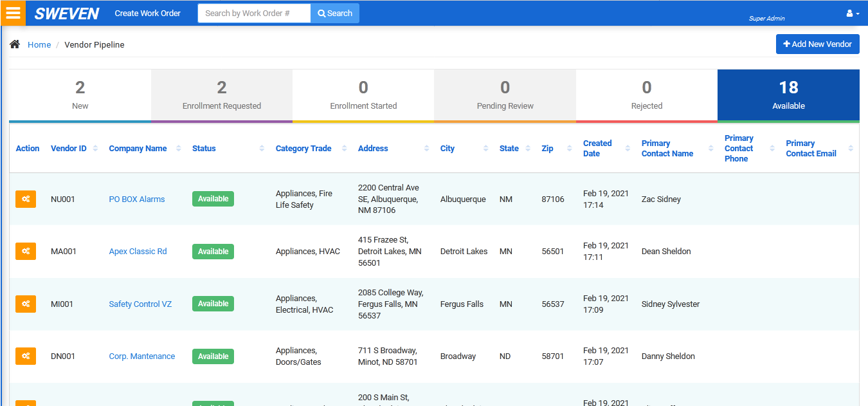Click city cell Detroit Lakes
868x406 pixels.
click(464, 251)
